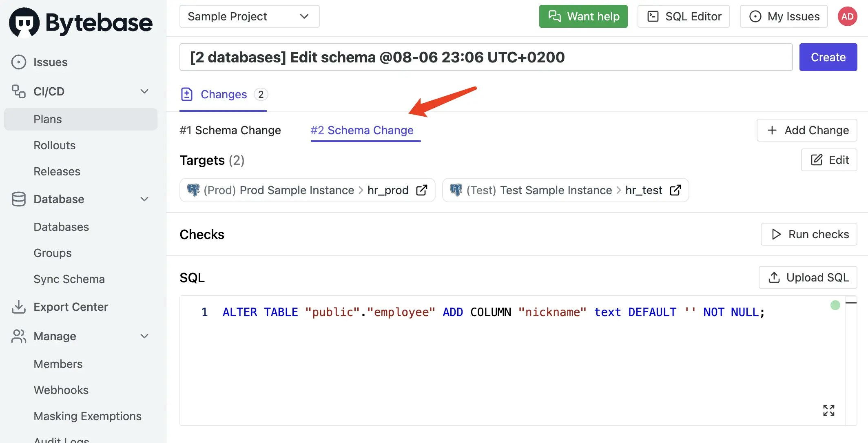
Task: Click Add Change button
Action: (807, 130)
